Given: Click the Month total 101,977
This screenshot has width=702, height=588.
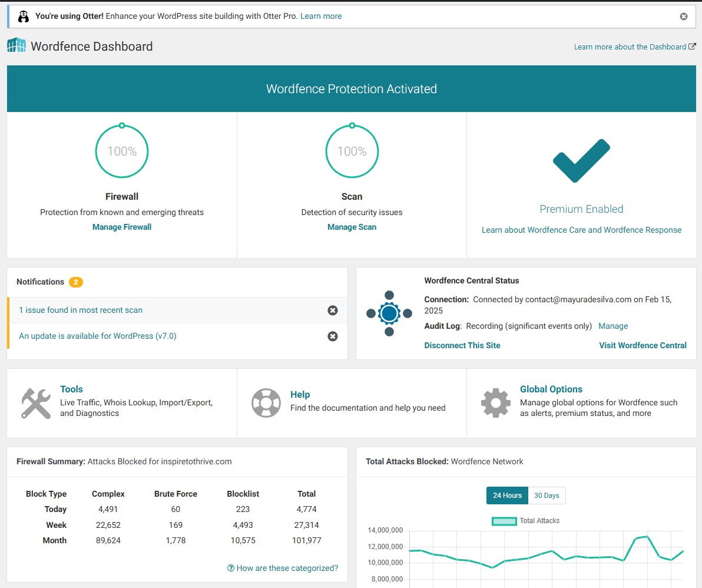Looking at the screenshot, I should pos(306,540).
